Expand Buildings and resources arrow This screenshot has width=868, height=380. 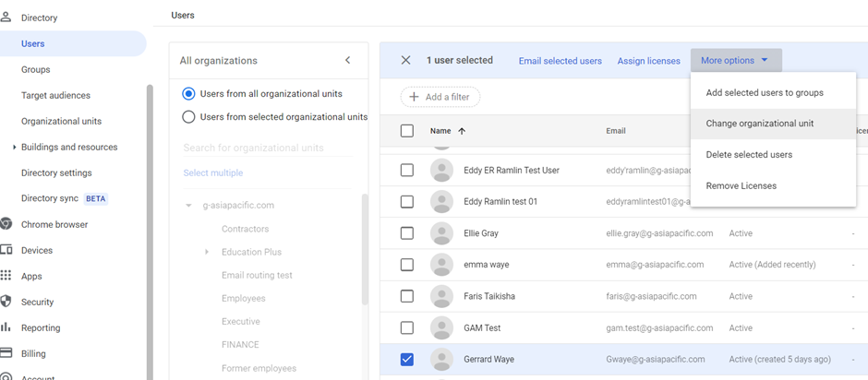click(x=14, y=148)
